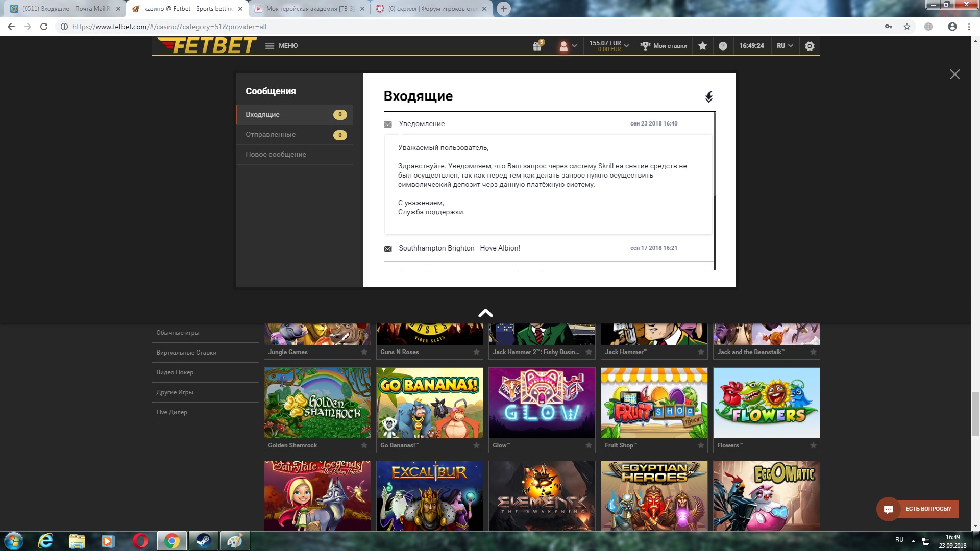Click the trophy My bets icon

(x=645, y=46)
